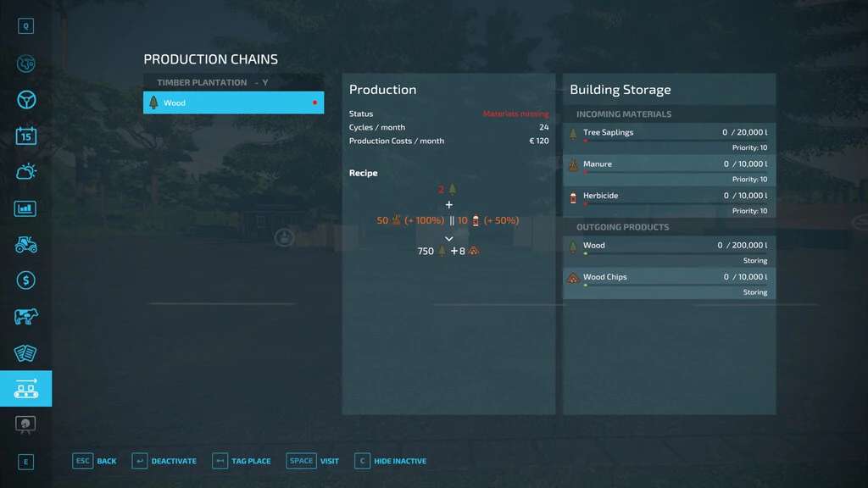Open the map overview icon in sidebar
The height and width of the screenshot is (488, 868).
pos(26,64)
